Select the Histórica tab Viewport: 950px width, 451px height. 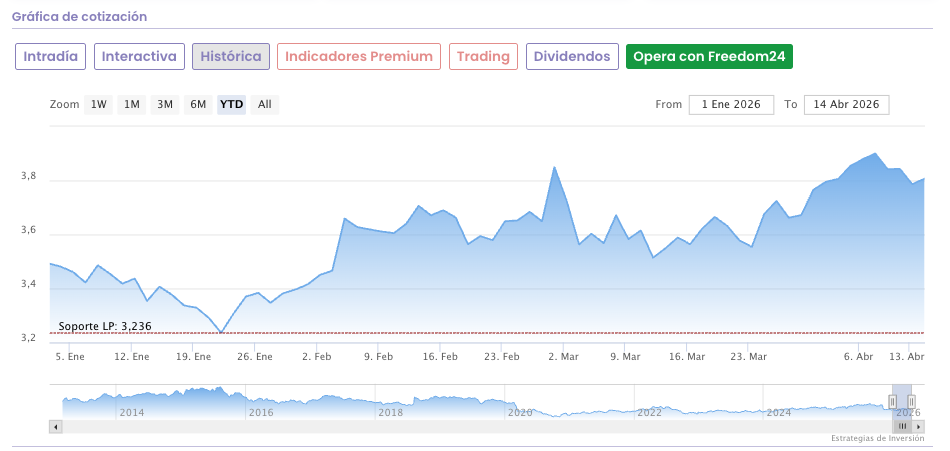(231, 57)
